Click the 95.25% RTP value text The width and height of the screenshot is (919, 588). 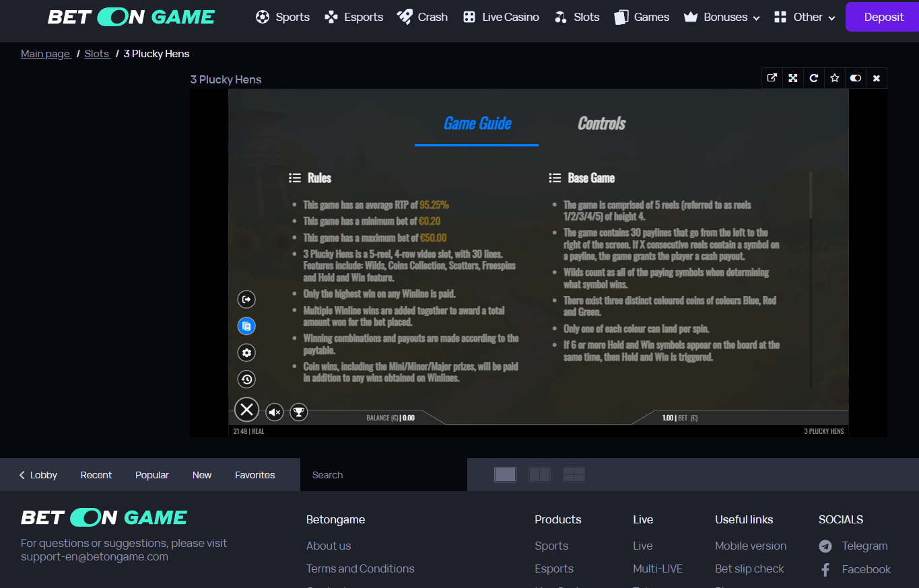[434, 205]
